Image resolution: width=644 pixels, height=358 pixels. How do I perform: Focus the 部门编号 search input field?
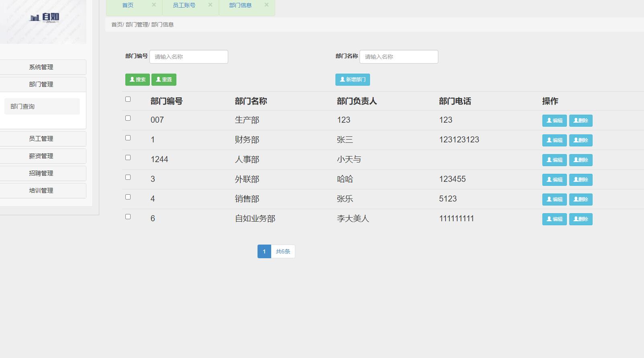point(189,57)
